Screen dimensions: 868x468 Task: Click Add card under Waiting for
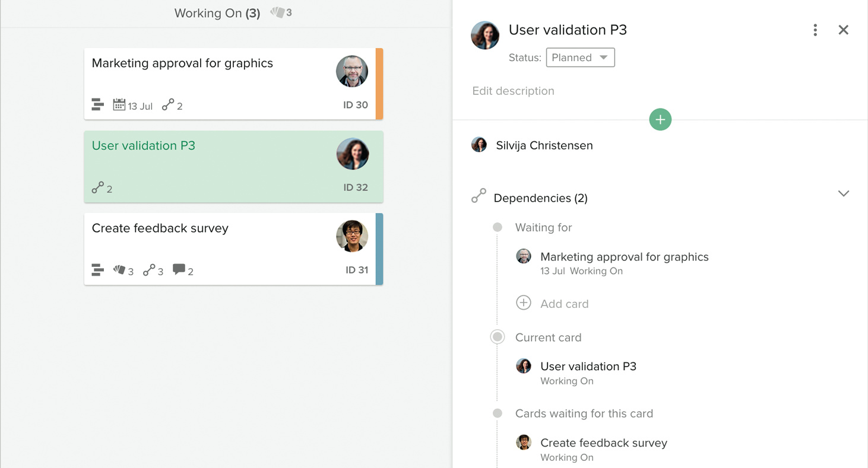(x=564, y=304)
